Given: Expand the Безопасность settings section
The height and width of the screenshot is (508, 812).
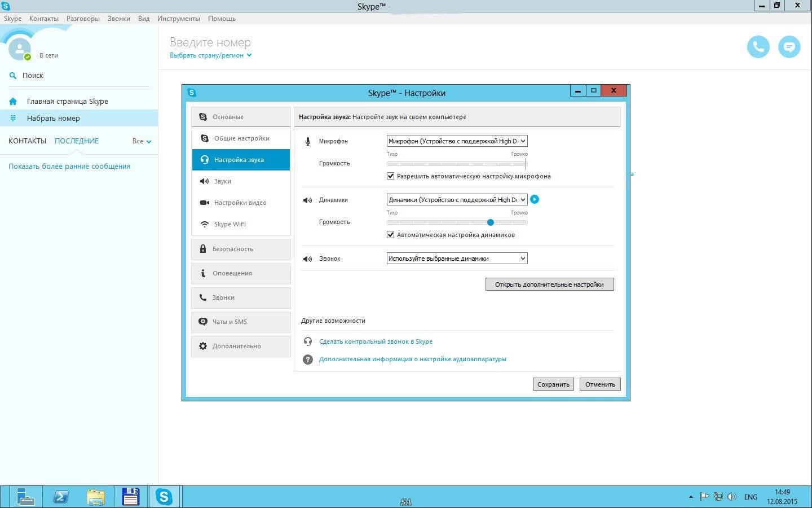Looking at the screenshot, I should point(241,249).
